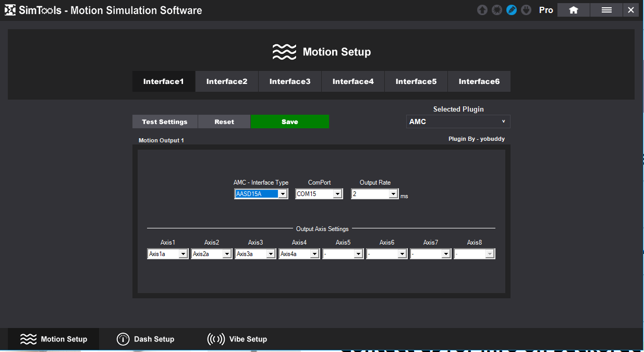This screenshot has height=352, width=644.
Task: Open the Axis4 dropdown
Action: coord(299,254)
